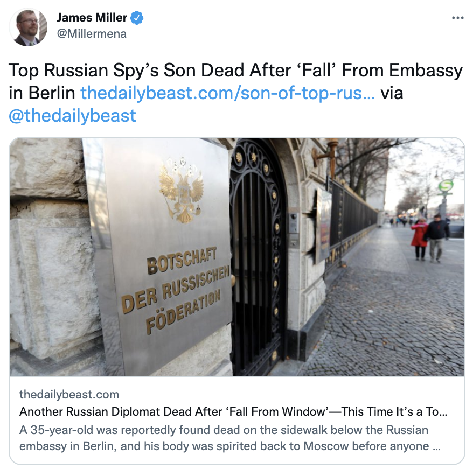The width and height of the screenshot is (473, 476).
Task: Click the card description about the 35-year-old
Action: 230,438
